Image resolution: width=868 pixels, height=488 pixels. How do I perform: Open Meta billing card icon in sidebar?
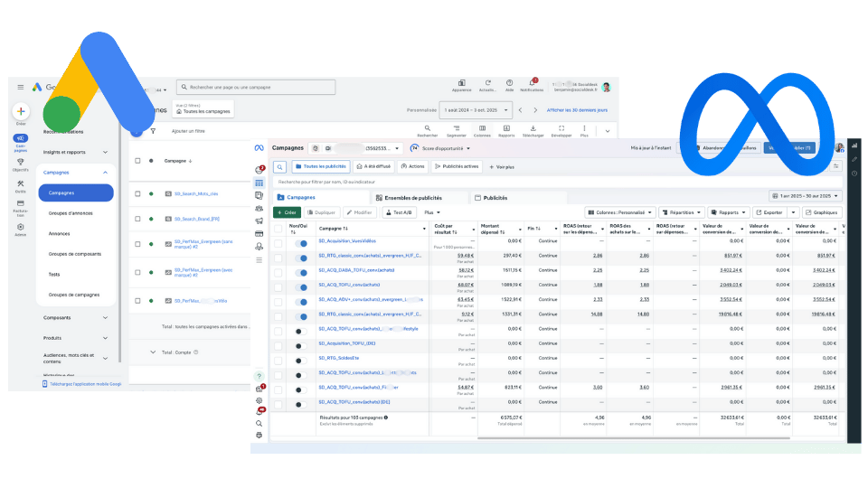259,234
